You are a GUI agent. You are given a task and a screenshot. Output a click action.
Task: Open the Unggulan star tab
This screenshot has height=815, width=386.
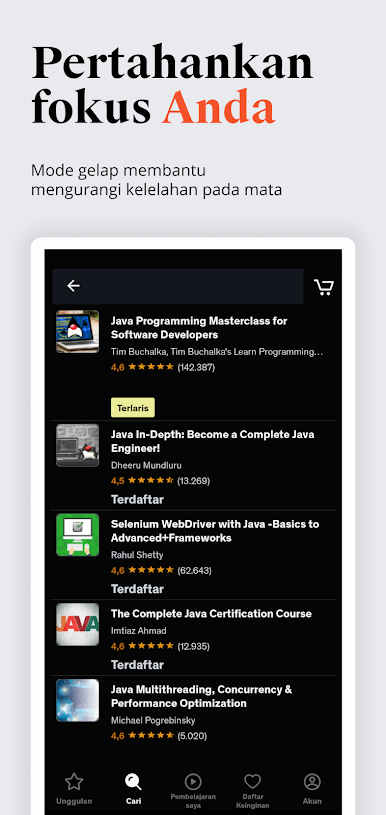coord(74,788)
